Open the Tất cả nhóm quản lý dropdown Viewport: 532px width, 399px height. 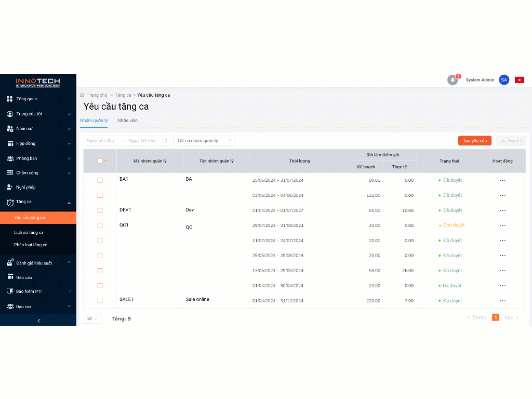204,141
